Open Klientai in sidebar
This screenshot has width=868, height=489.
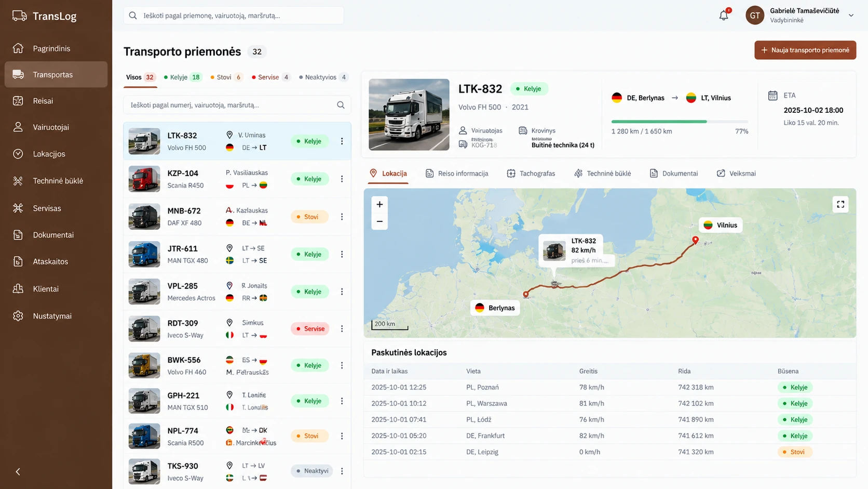pos(56,289)
